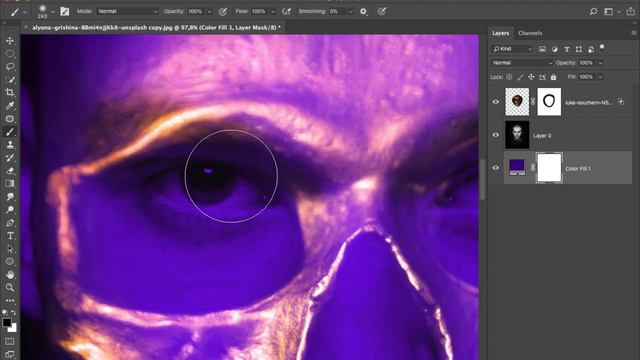The height and width of the screenshot is (360, 640).
Task: Open the Layers panel menu
Action: [x=633, y=33]
